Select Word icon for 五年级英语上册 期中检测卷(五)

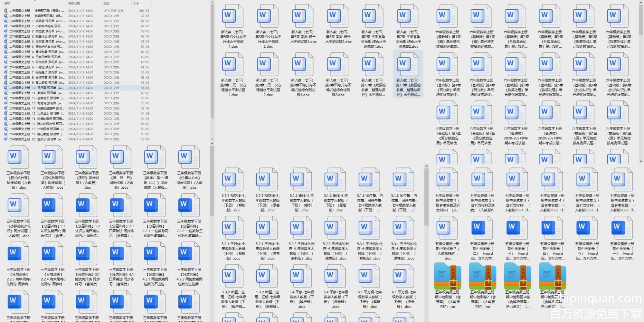pyautogui.click(x=587, y=228)
